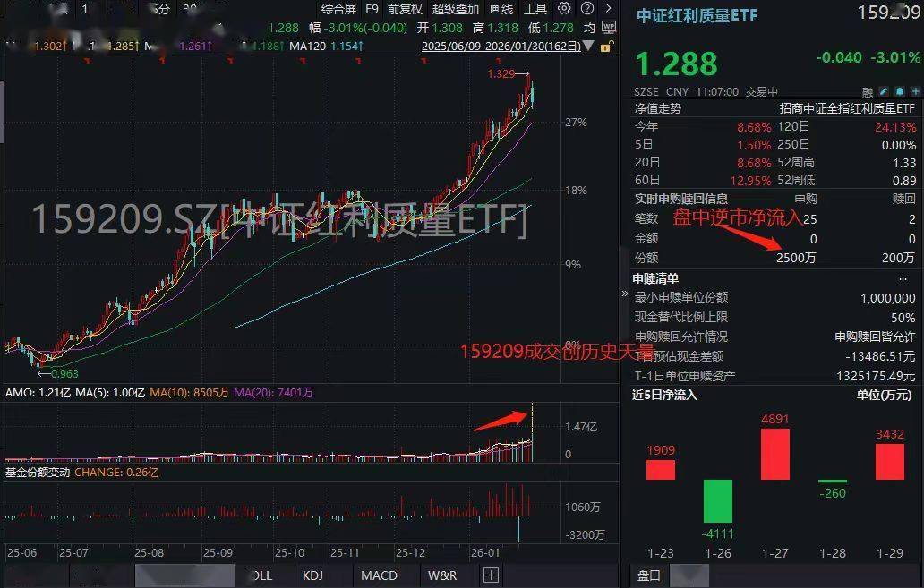
Task: Click the 1-23 net inflow bar 1909
Action: point(661,470)
